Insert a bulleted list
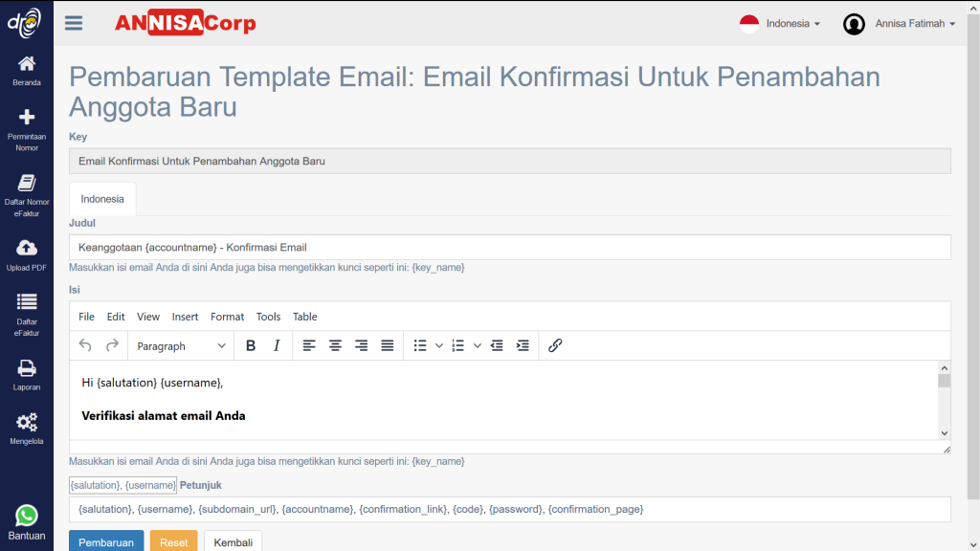Screen dimensions: 980x551 tap(421, 345)
